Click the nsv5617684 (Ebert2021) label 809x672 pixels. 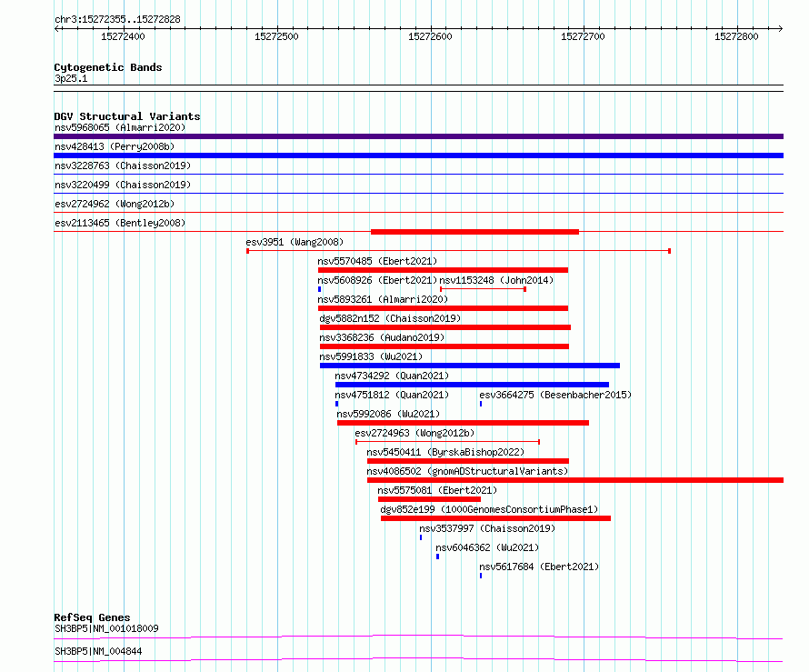539,567
